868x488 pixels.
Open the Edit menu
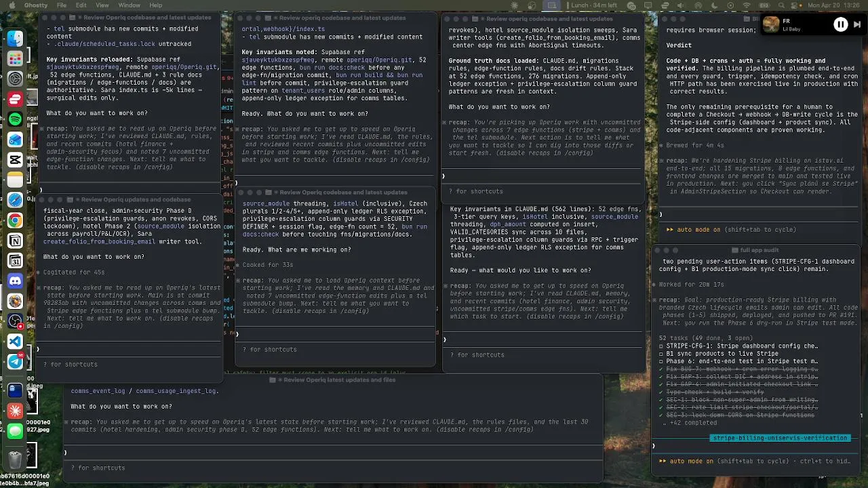point(81,5)
